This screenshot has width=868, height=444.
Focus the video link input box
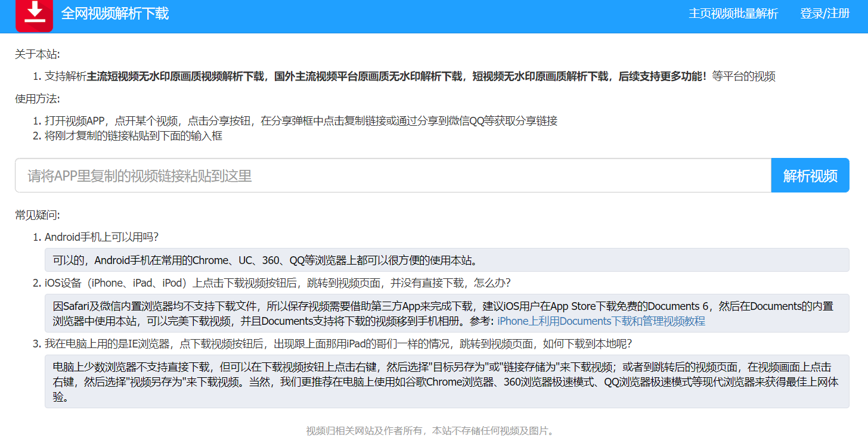(x=393, y=175)
